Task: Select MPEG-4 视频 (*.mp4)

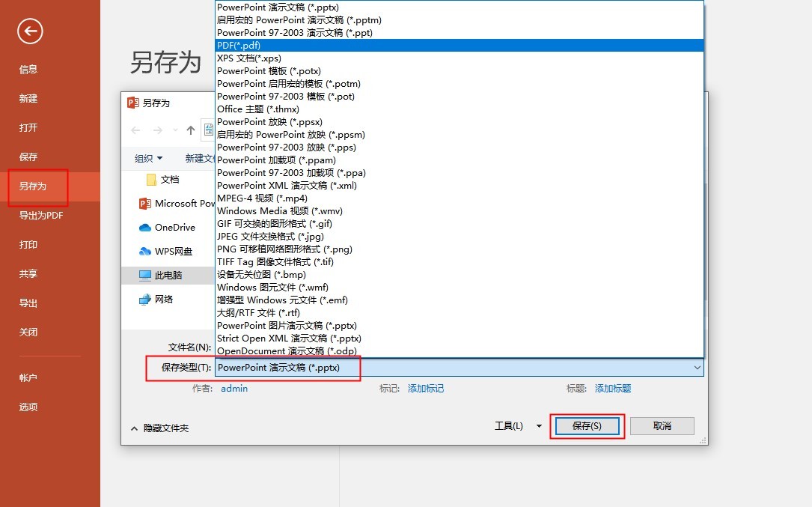Action: [x=460, y=198]
